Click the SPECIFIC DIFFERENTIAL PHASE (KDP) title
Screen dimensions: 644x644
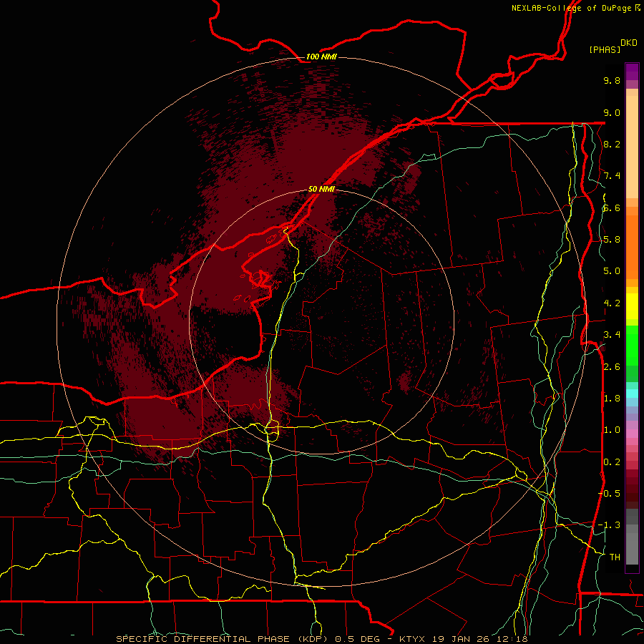point(223,639)
